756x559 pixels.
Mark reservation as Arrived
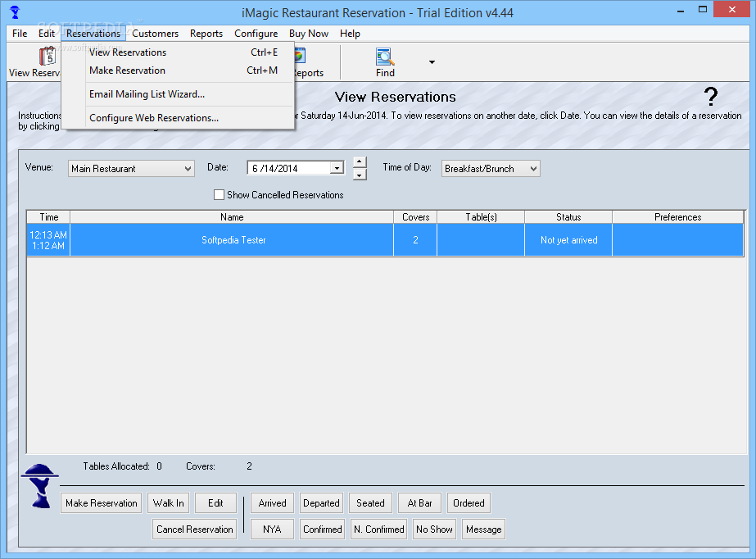click(x=273, y=503)
